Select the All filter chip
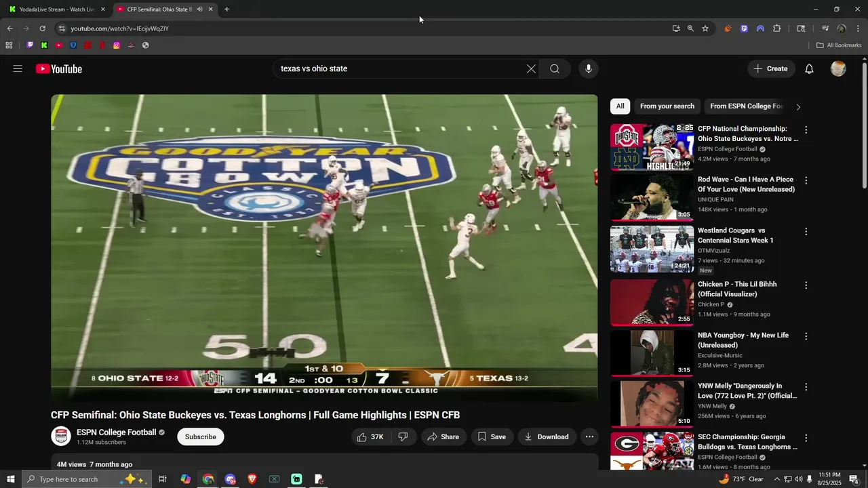 click(x=620, y=106)
